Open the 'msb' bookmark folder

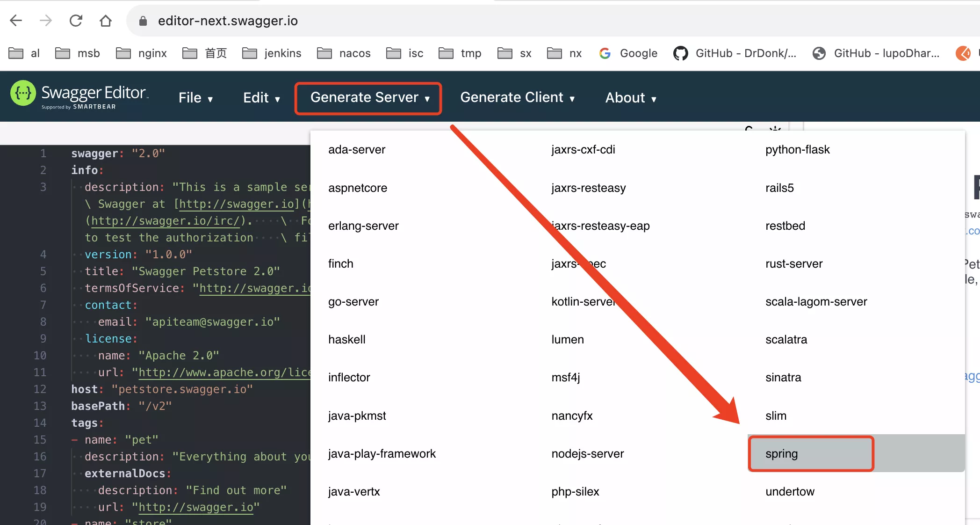(78, 53)
